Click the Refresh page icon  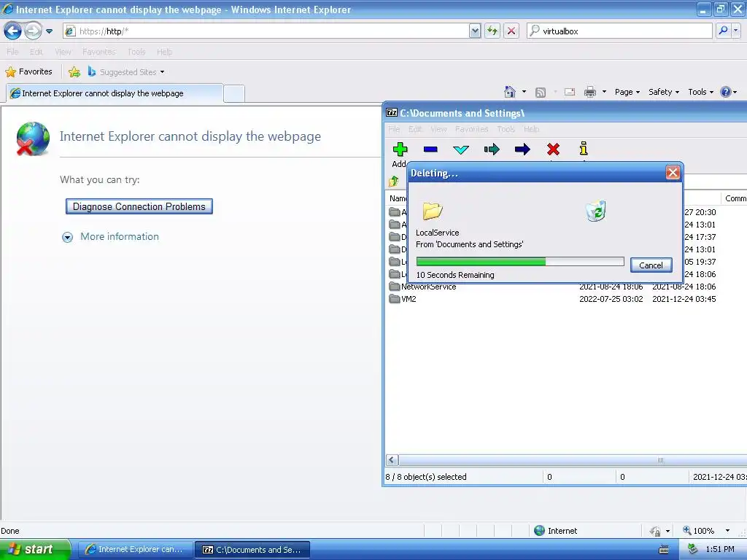(x=492, y=31)
